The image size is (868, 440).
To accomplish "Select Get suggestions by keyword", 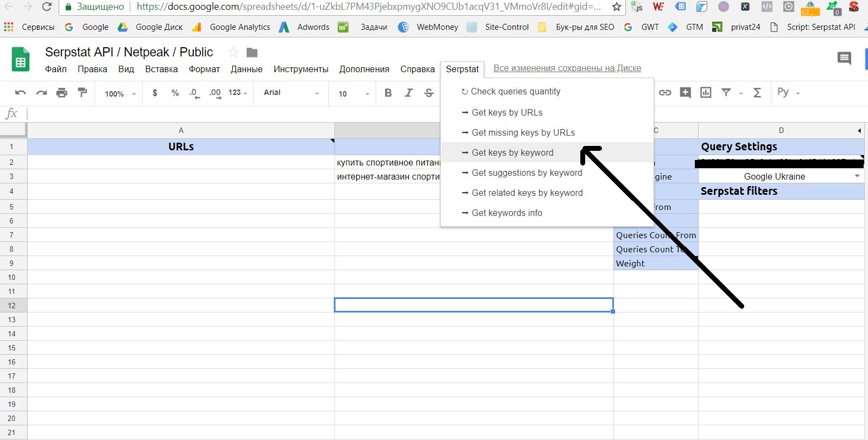I will click(527, 173).
